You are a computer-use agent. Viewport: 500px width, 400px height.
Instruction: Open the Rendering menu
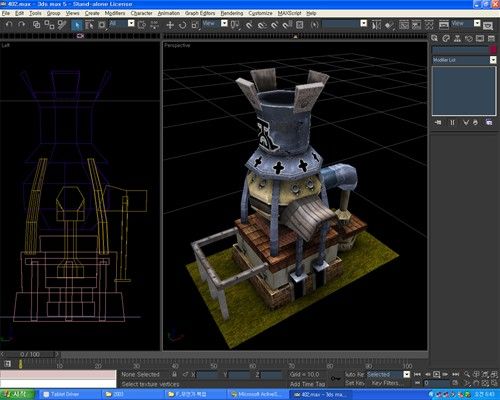click(232, 13)
